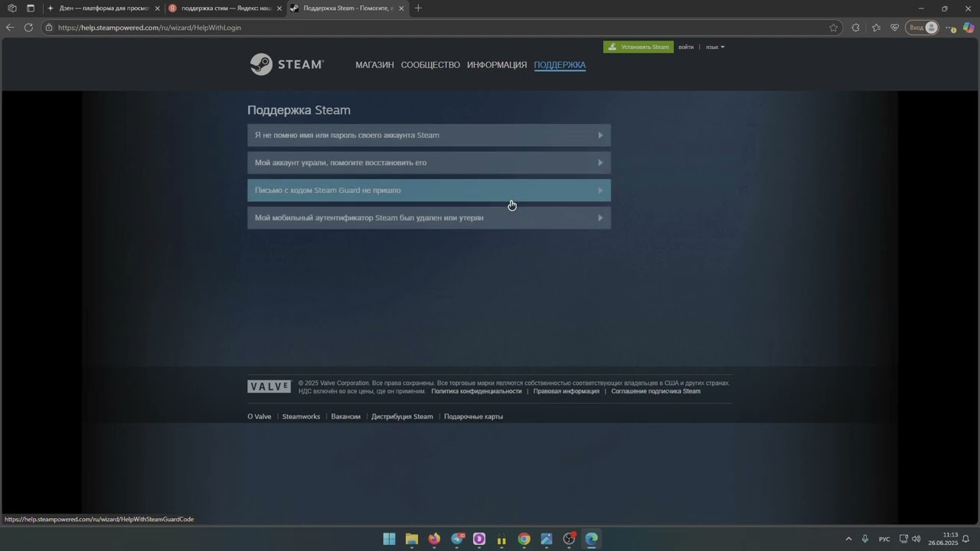Screen dimensions: 980x551
Task: Select 'Я не помню имя или пароль' option
Action: click(x=429, y=135)
